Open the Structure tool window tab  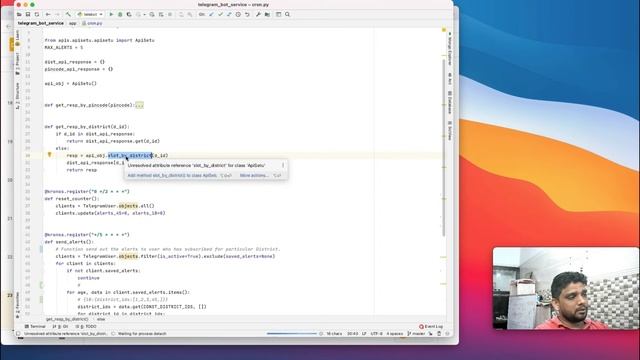coord(18,96)
